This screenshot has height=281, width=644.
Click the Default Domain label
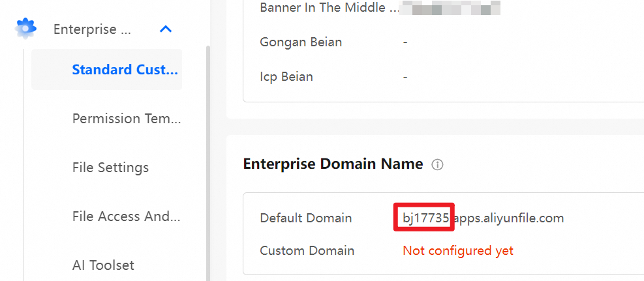305,218
